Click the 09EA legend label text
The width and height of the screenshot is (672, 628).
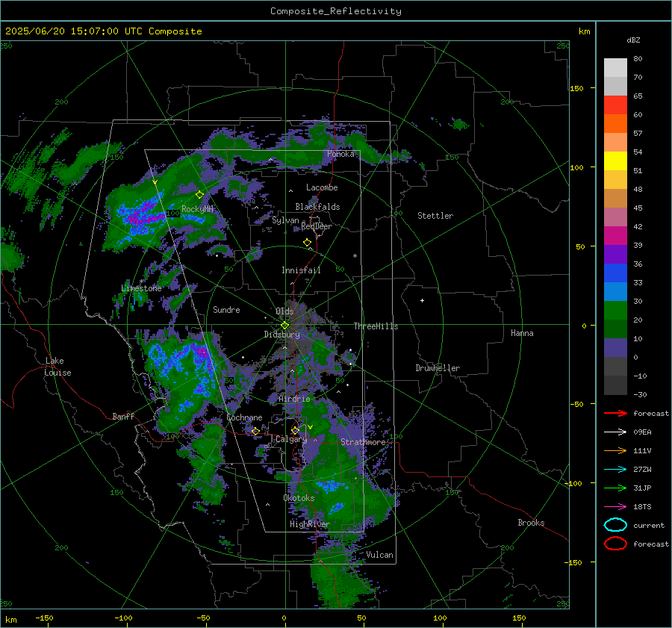(x=642, y=432)
